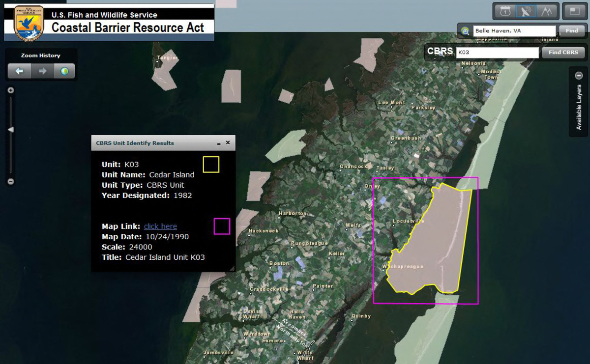Image resolution: width=590 pixels, height=364 pixels.
Task: Select the satellite imagery basemap icon
Action: [526, 10]
